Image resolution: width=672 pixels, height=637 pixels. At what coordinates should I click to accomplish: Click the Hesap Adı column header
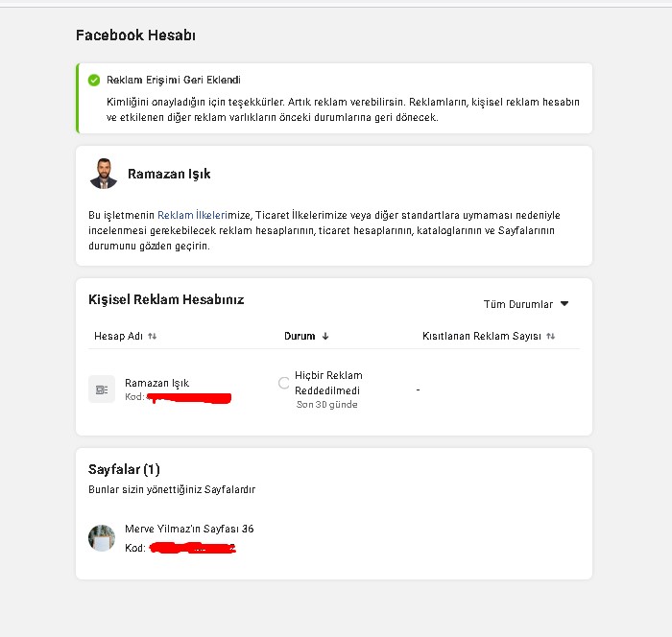[x=118, y=337]
